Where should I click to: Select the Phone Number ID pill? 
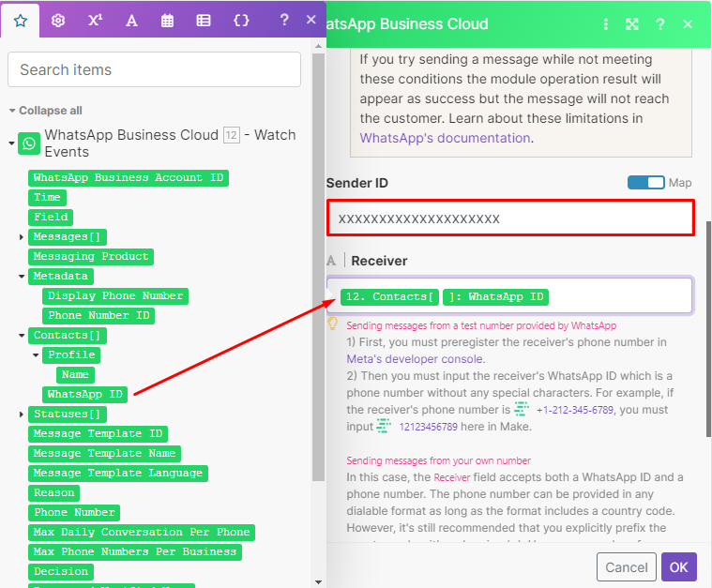click(98, 315)
